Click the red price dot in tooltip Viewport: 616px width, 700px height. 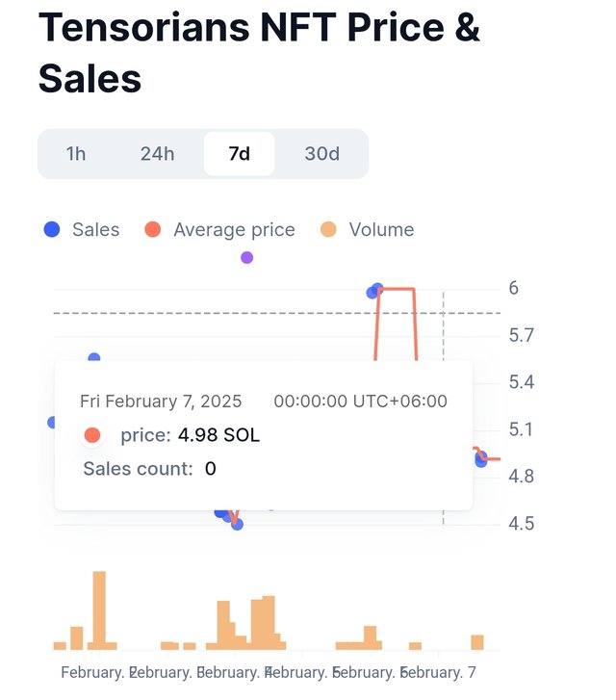[x=92, y=435]
